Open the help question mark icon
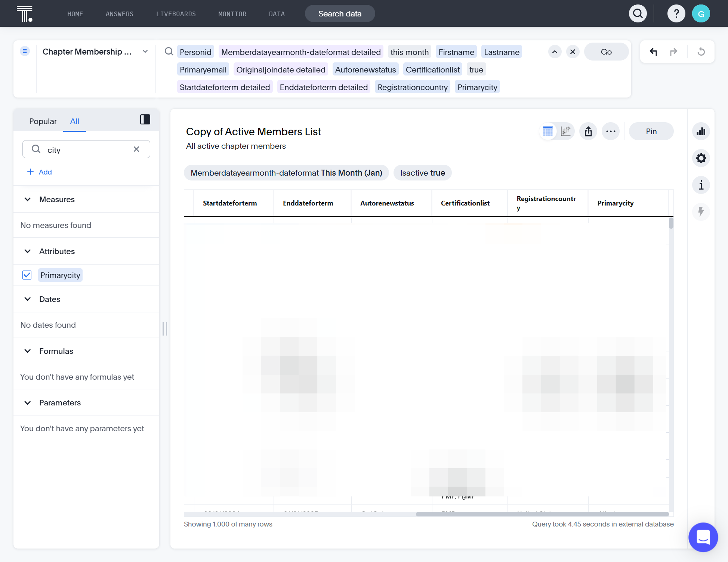The image size is (728, 562). click(676, 14)
